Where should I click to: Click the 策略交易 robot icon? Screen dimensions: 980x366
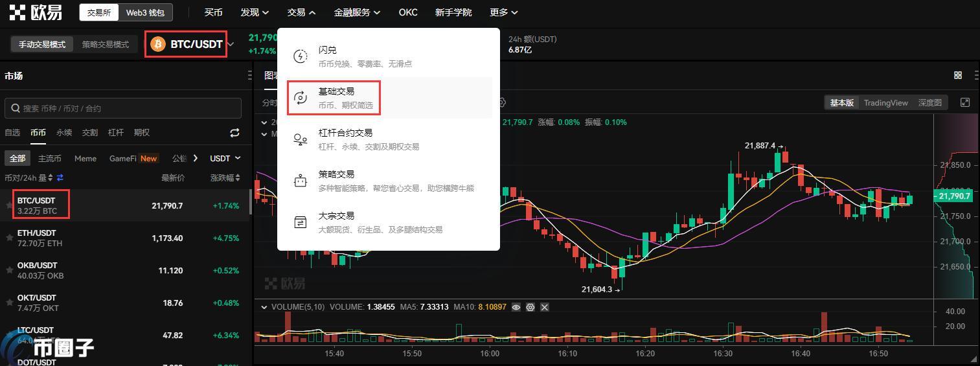301,181
